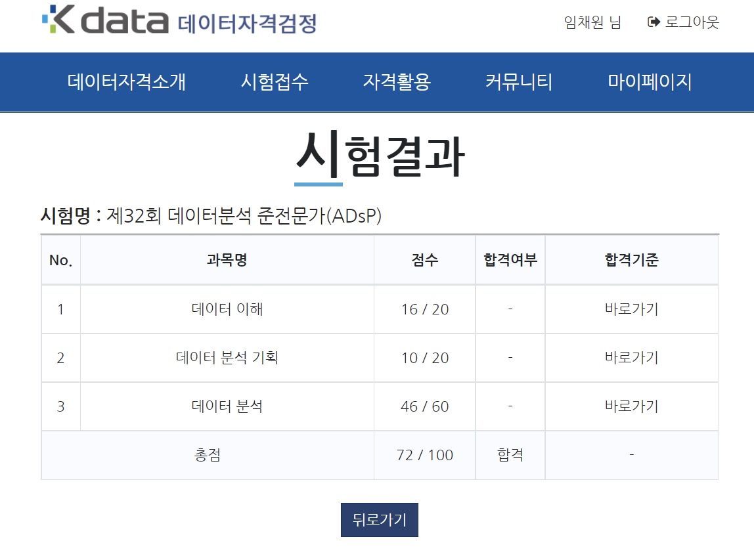Screen dimensions: 754x560
Task: Click the total score 72 / 100
Action: click(424, 455)
